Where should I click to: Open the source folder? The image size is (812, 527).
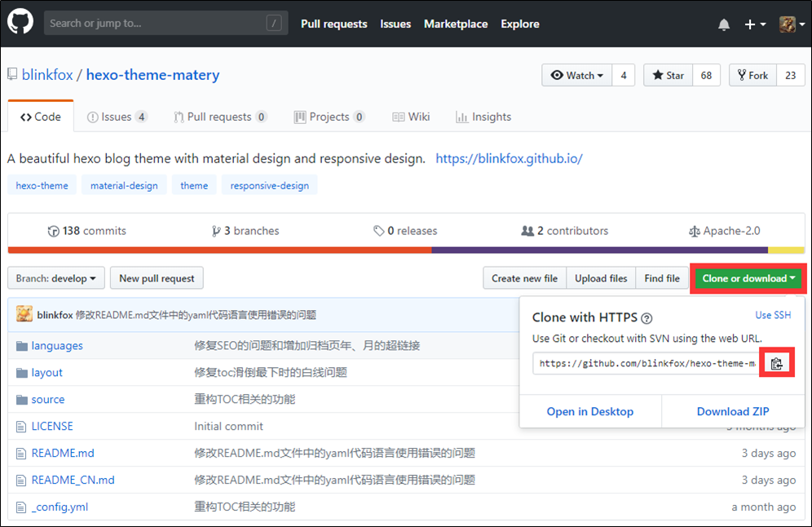coord(48,400)
